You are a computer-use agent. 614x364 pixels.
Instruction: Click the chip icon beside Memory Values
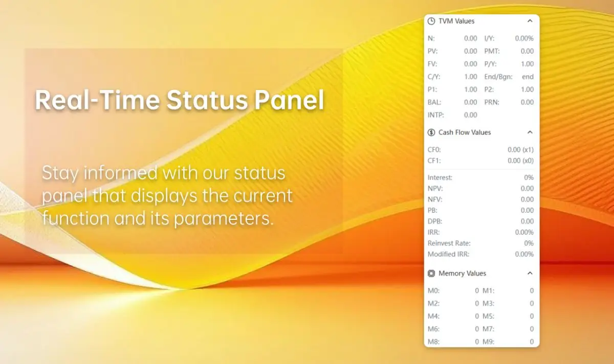click(431, 274)
